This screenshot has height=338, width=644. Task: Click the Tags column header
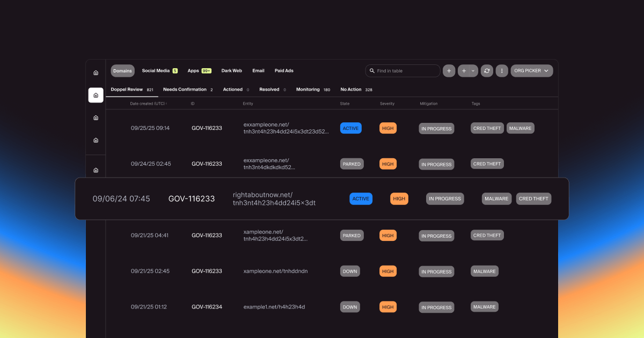click(475, 104)
